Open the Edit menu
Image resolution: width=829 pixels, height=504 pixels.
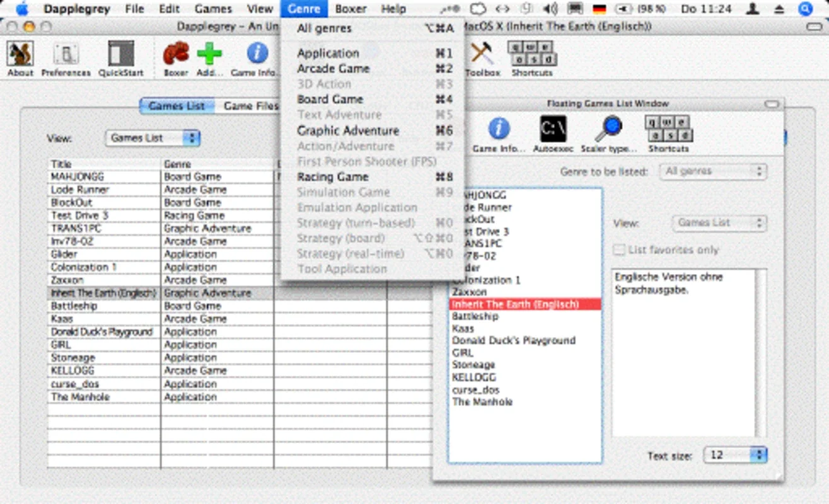coord(169,9)
